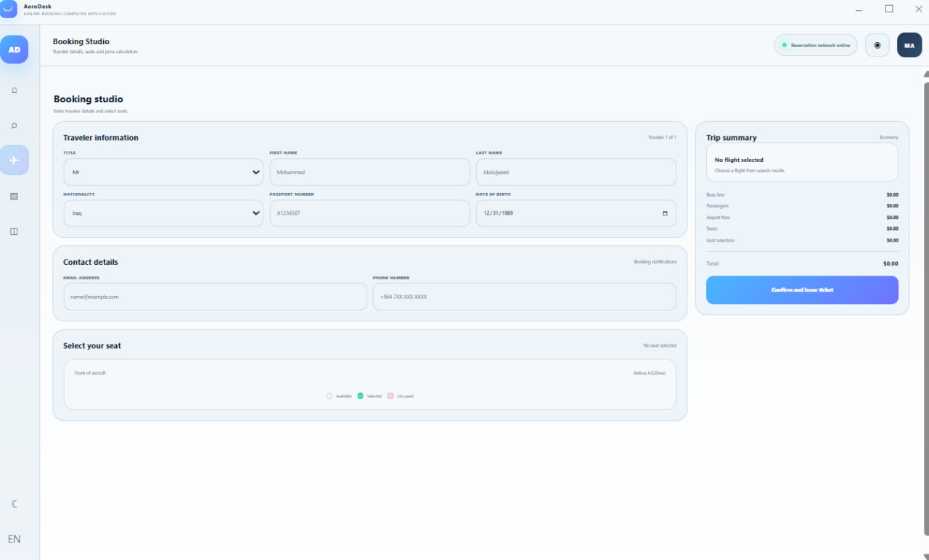Click the 'Contact details' heading
The height and width of the screenshot is (560, 929).
[91, 262]
